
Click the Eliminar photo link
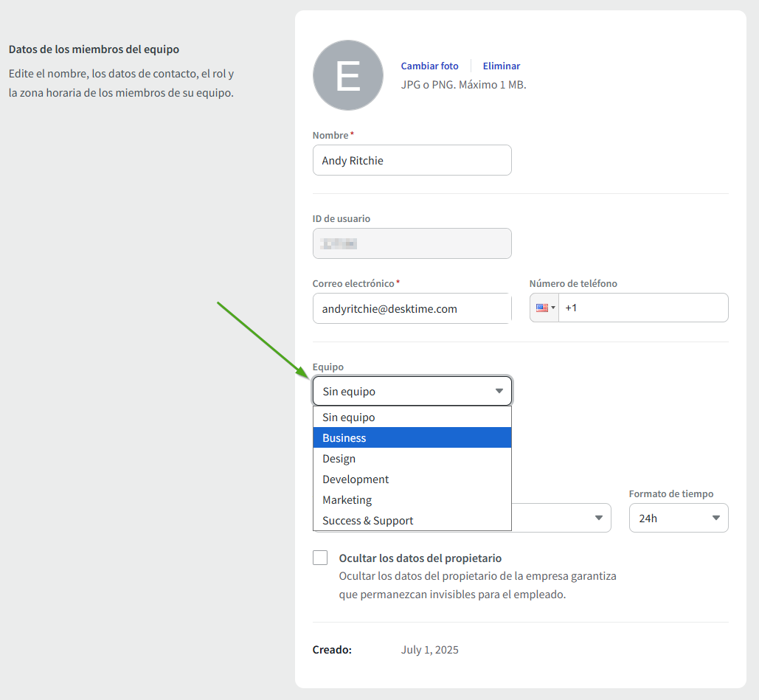(502, 66)
